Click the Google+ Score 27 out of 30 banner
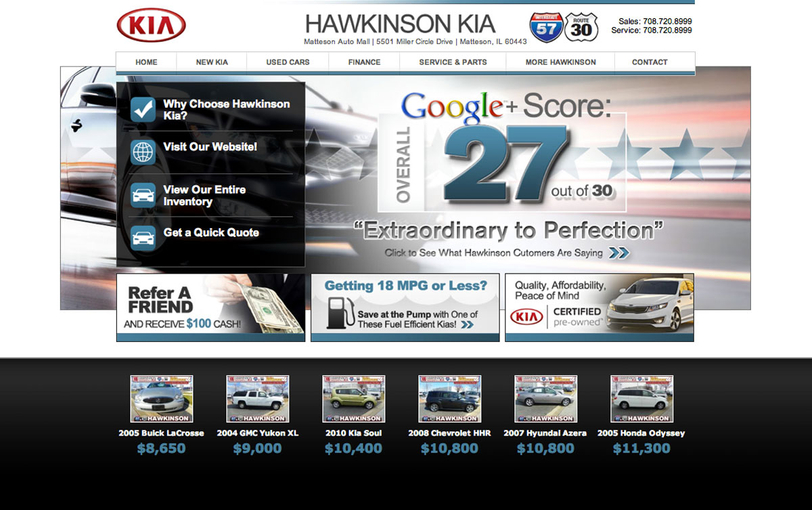 point(501,152)
